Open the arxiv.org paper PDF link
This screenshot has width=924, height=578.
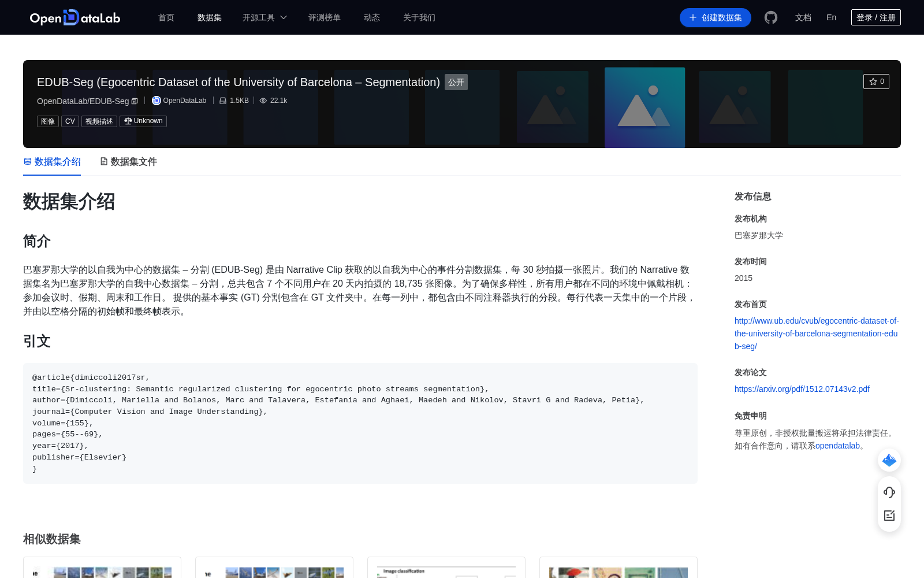[x=802, y=389]
